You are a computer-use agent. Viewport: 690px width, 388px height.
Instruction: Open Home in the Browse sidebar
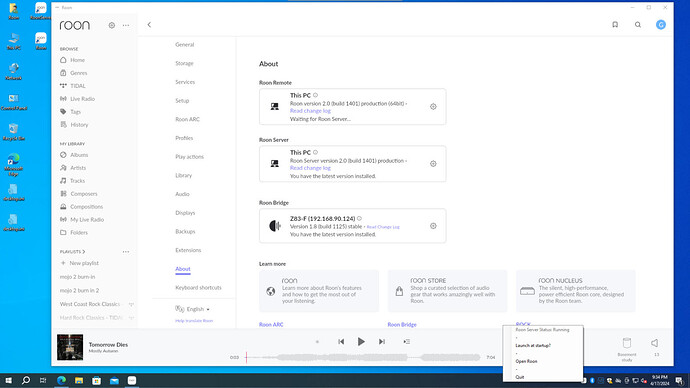pos(77,60)
